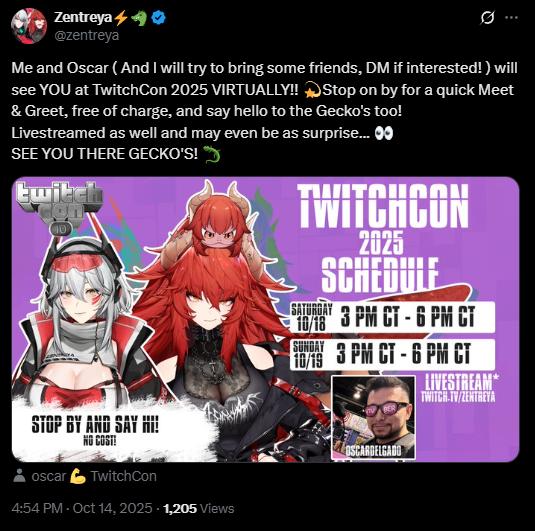Open Zentreya's profile avatar

tap(29, 26)
